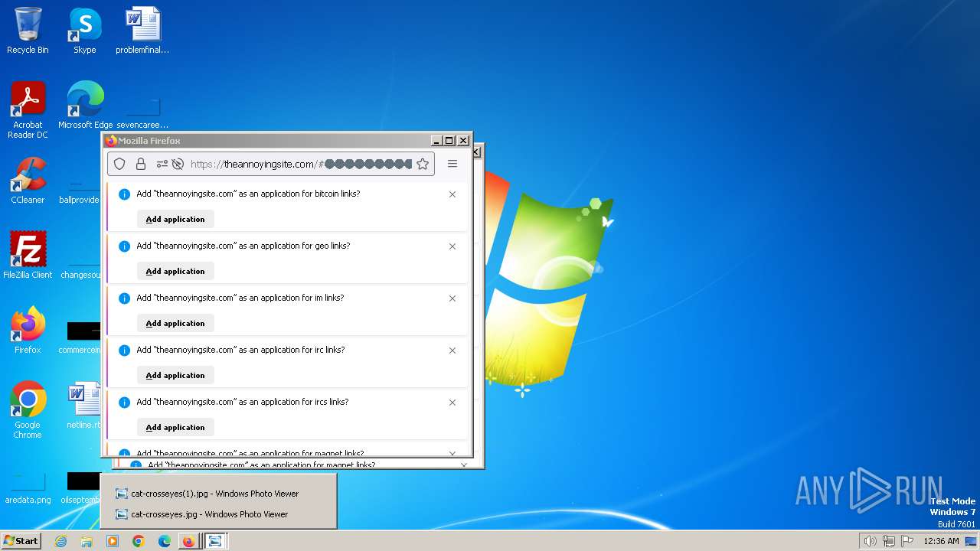Open the Firefox hamburger menu
This screenshot has height=551, width=980.
click(x=452, y=164)
